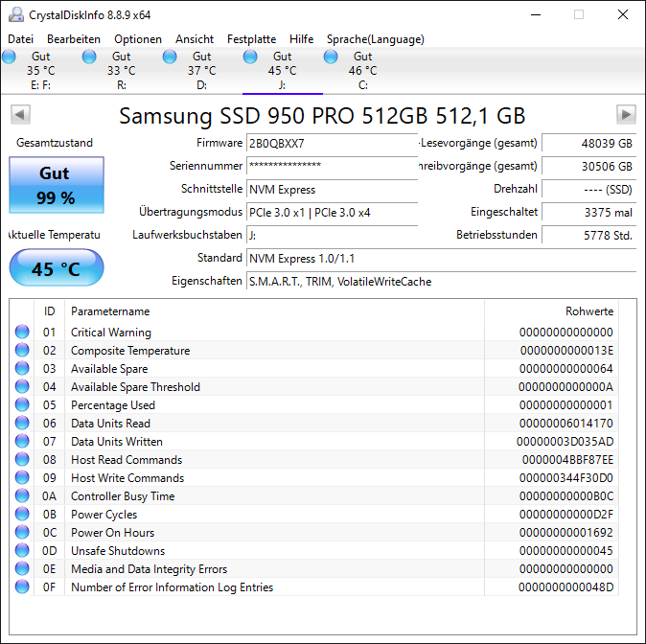Select the D: drive tab
646x644 pixels.
[201, 71]
